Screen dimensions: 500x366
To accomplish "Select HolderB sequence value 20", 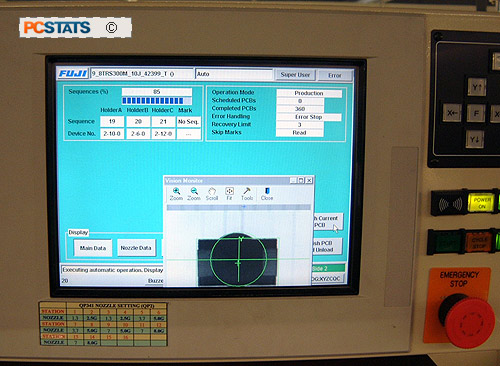I will point(138,122).
